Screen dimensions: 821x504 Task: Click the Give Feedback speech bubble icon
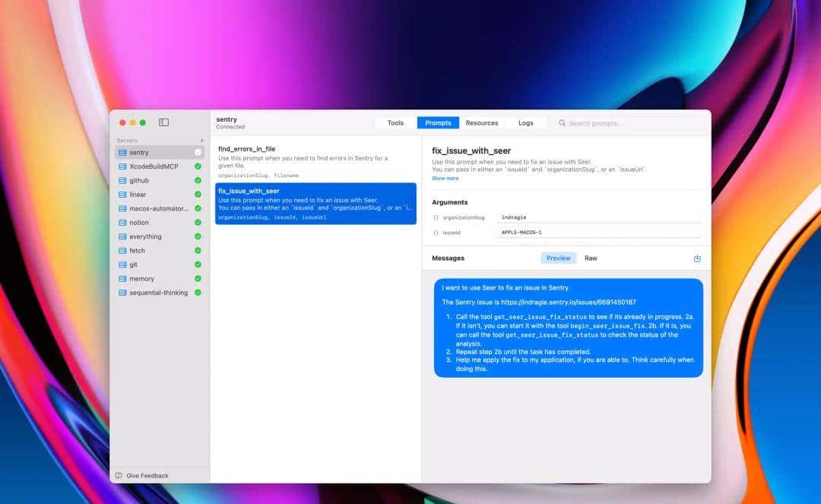(x=119, y=476)
